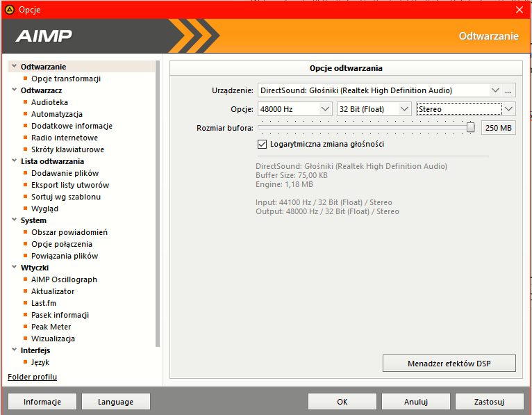Click the ellipsis button beside the device
This screenshot has width=532, height=415.
coord(508,90)
